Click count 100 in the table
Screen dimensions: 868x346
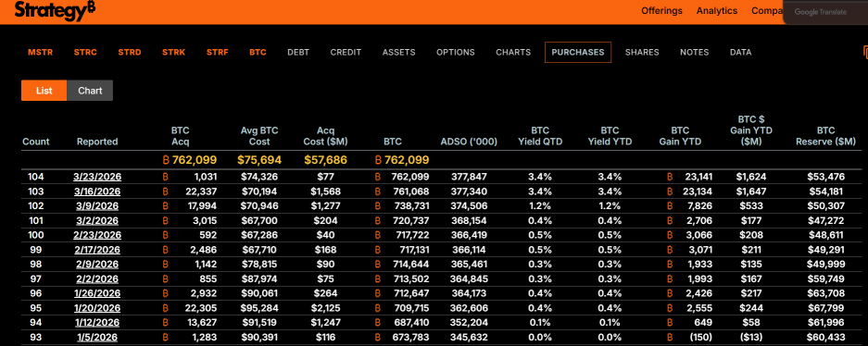(x=36, y=235)
